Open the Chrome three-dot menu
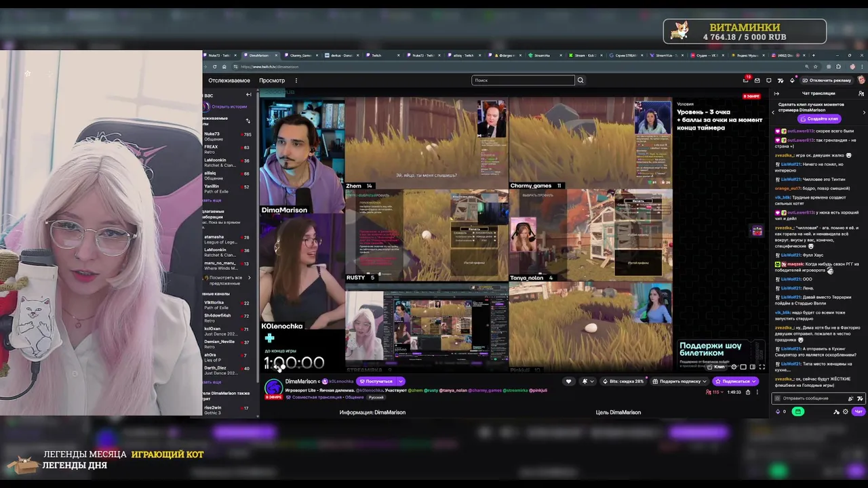Screen dimensions: 868x488 tap(862, 66)
